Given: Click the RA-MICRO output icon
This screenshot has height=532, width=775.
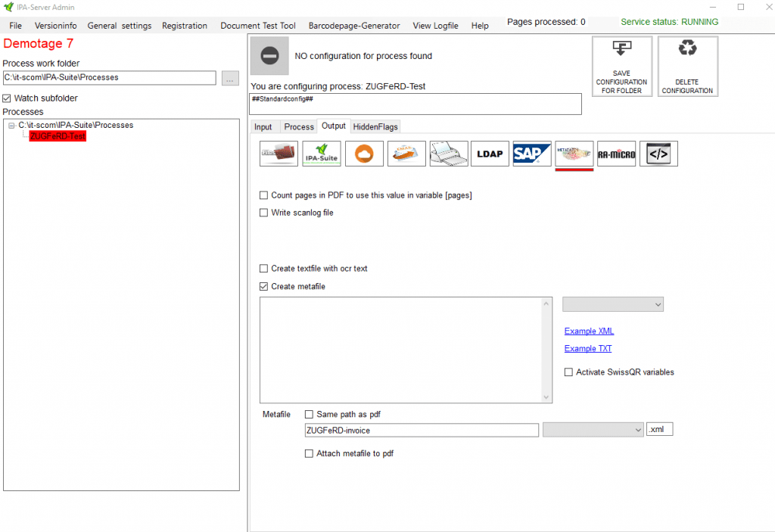Looking at the screenshot, I should [x=616, y=154].
